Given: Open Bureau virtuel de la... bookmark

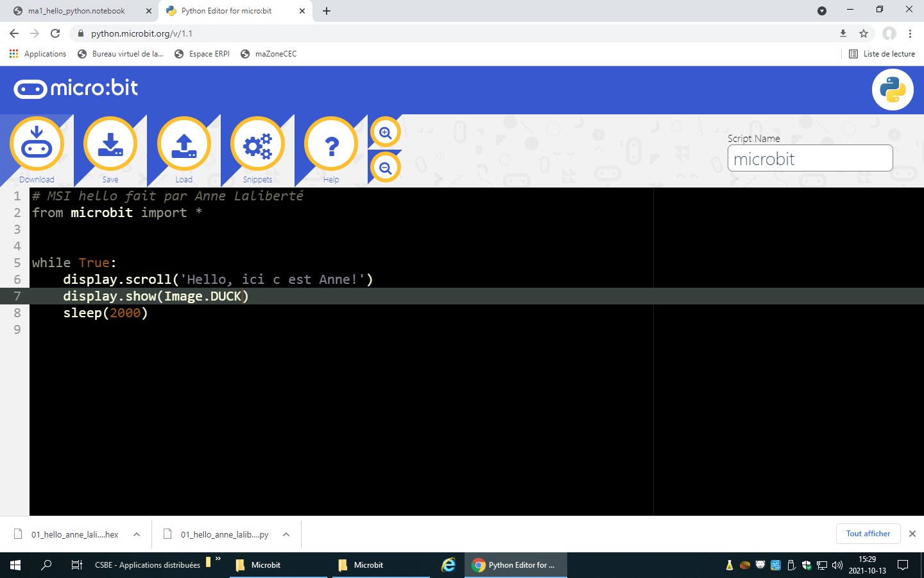Looking at the screenshot, I should pos(121,54).
